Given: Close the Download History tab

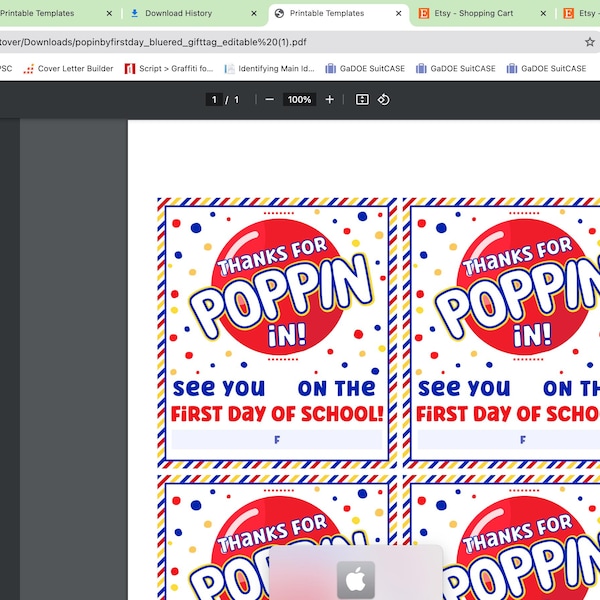Looking at the screenshot, I should point(254,13).
